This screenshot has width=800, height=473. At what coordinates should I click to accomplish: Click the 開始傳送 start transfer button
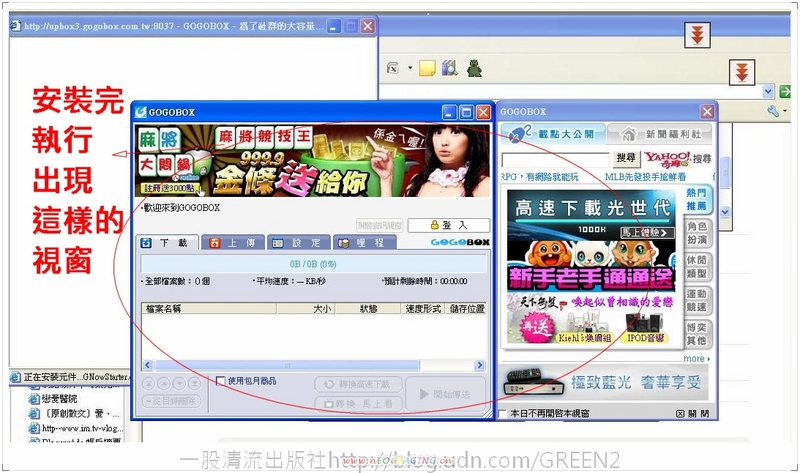445,394
